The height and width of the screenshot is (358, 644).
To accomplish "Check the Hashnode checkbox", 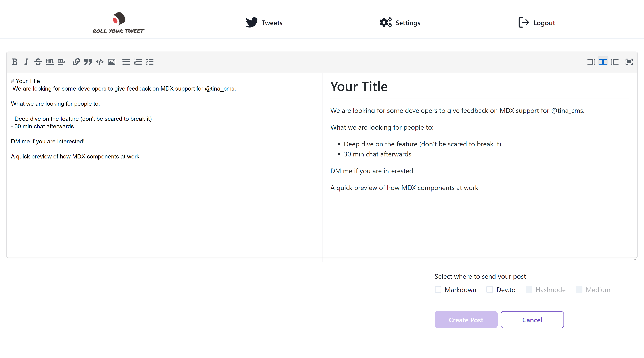I will click(529, 289).
